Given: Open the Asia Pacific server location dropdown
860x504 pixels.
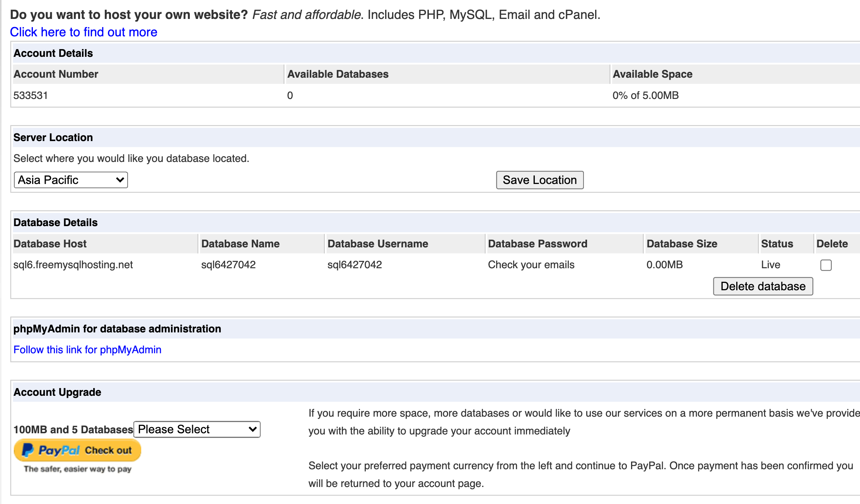Looking at the screenshot, I should pyautogui.click(x=71, y=180).
